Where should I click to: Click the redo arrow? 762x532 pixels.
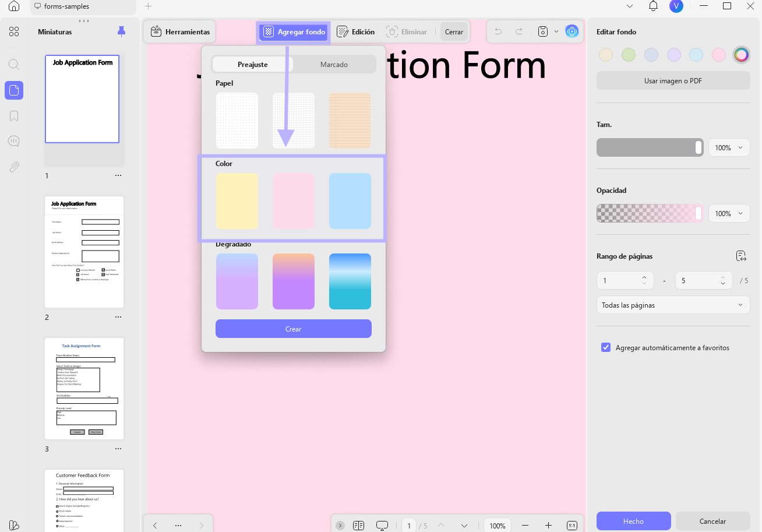518,31
